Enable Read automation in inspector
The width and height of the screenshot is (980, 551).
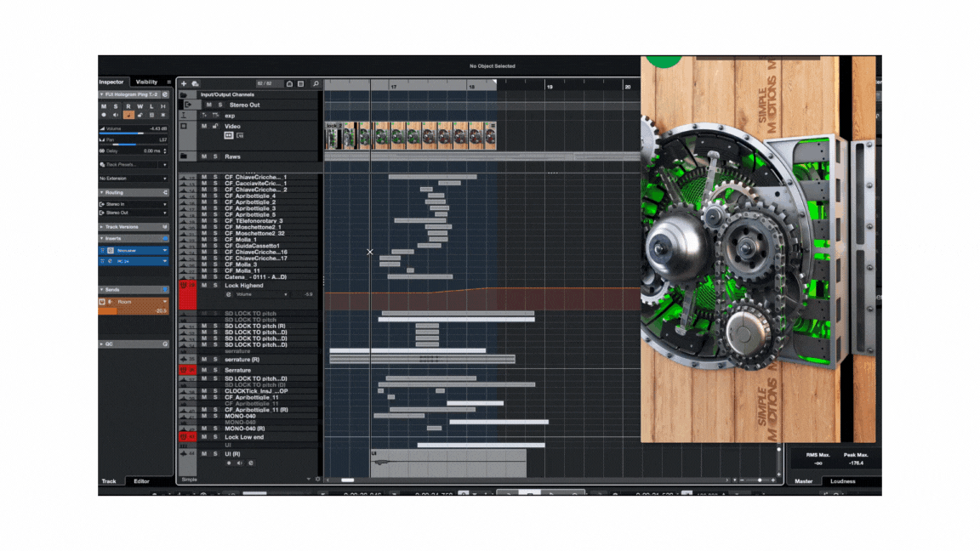pos(128,106)
